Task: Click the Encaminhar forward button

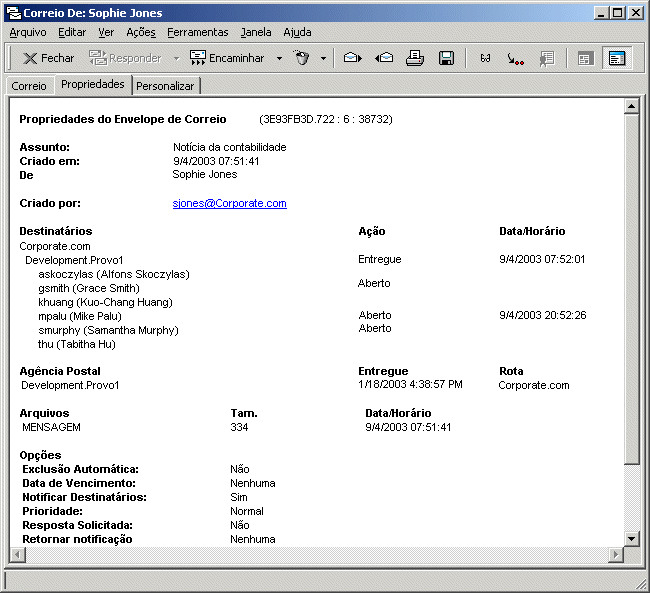Action: click(x=227, y=58)
